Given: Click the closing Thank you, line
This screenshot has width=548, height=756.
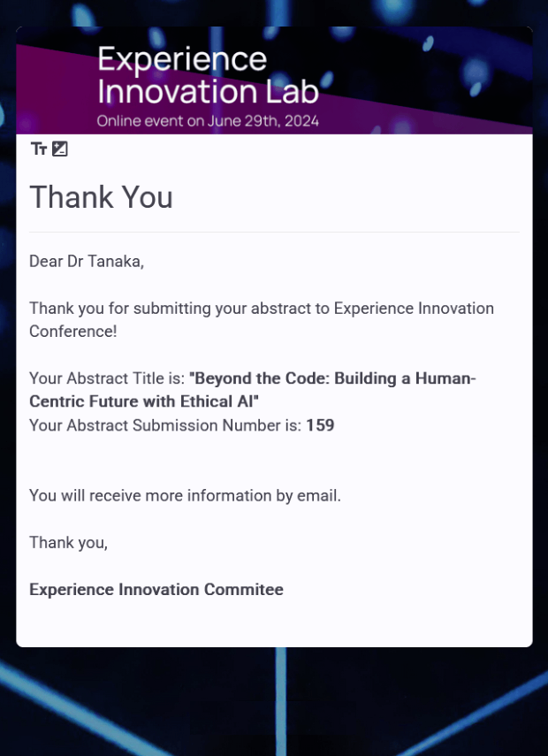Looking at the screenshot, I should point(68,542).
